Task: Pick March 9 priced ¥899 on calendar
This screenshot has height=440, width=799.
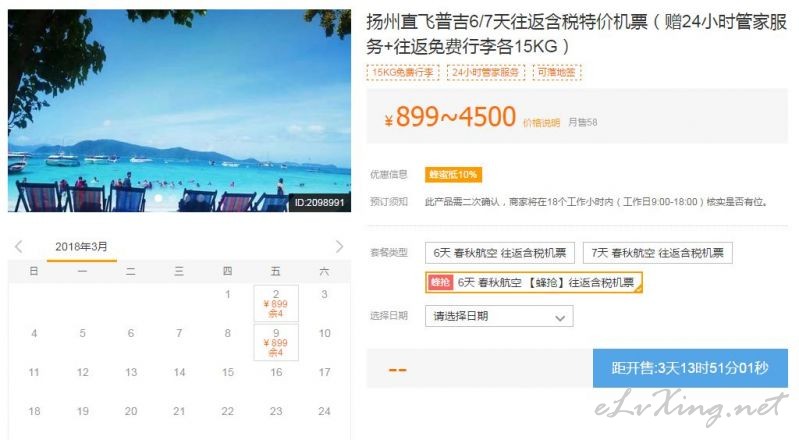Action: [x=276, y=343]
